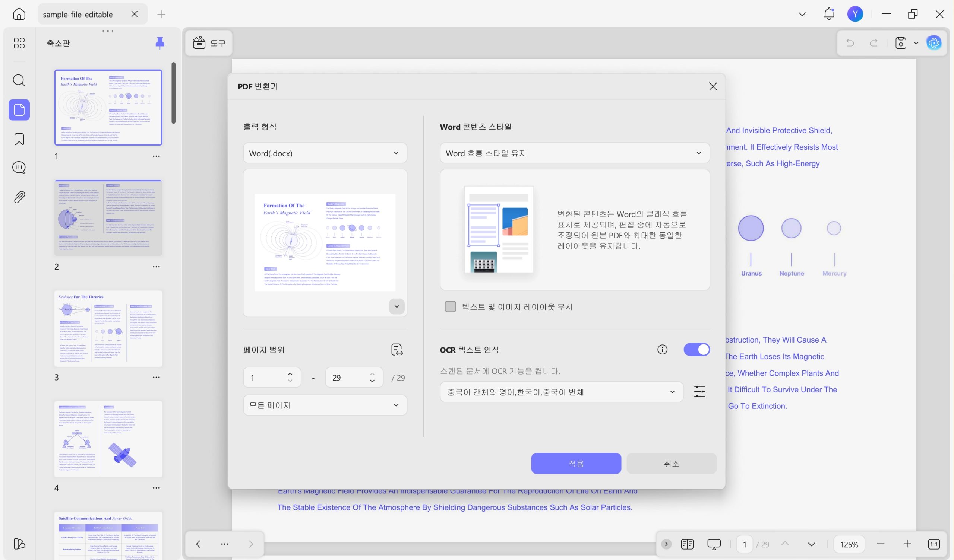The image size is (954, 560).
Task: Expand Word flow style dropdown
Action: click(574, 153)
